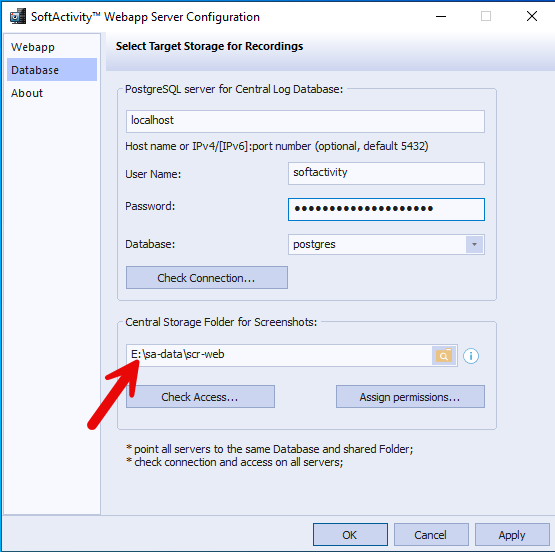Click the screenshots storage folder path field
Viewport: 555px width, 552px height.
[279, 355]
